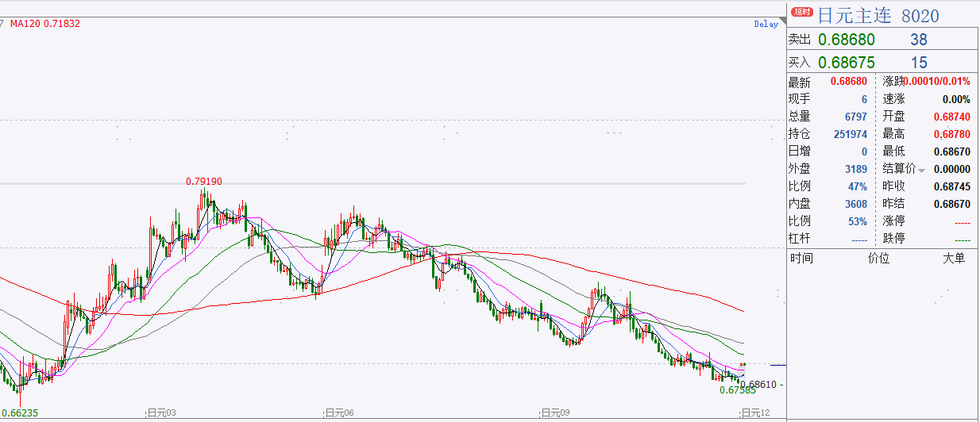The image size is (980, 422).
Task: Click 总量 total volume 6797
Action: tap(856, 117)
